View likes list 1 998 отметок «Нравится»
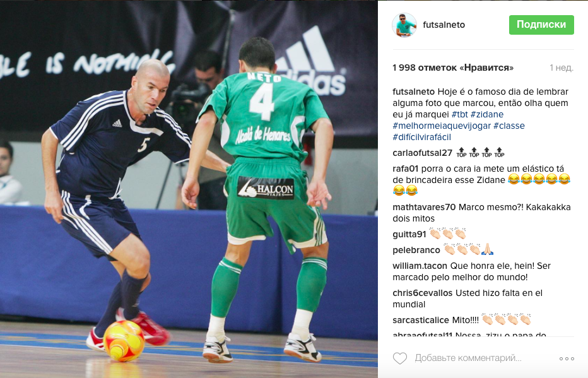Image resolution: width=588 pixels, height=378 pixels. click(452, 68)
